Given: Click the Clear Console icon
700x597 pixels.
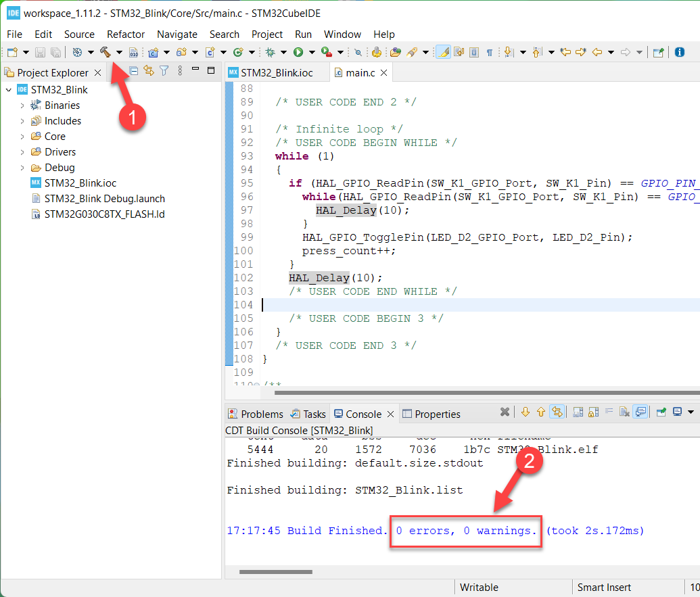Looking at the screenshot, I should [x=624, y=412].
